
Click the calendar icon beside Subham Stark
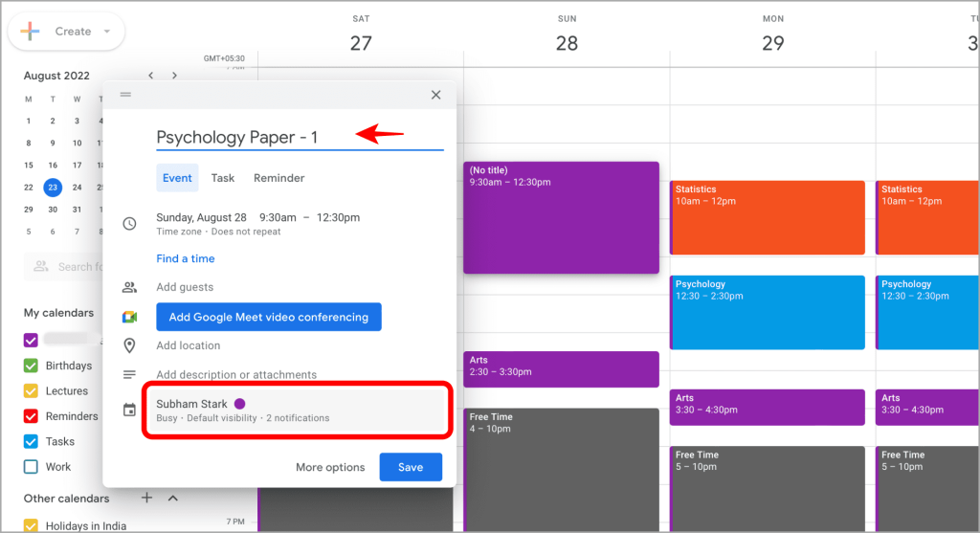(x=129, y=411)
